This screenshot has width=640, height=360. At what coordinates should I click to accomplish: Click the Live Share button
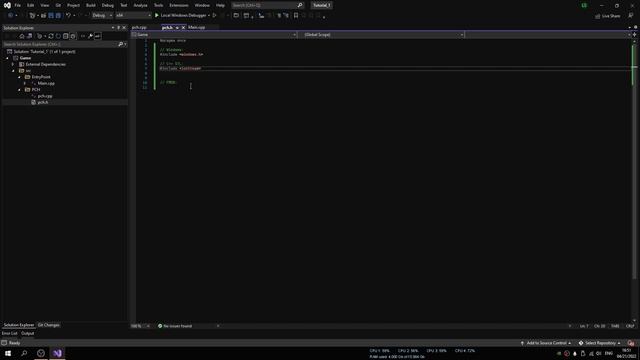point(608,16)
